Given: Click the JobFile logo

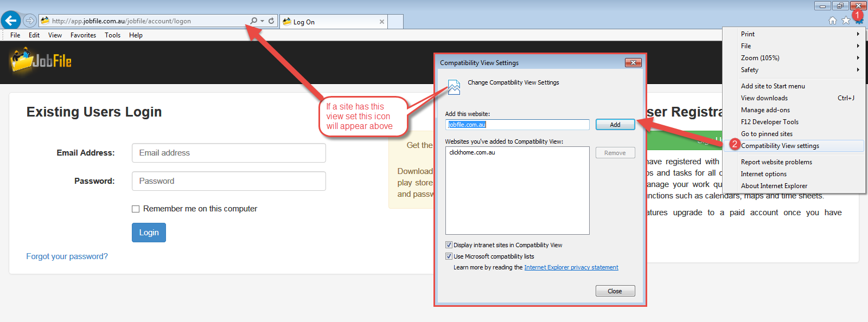Looking at the screenshot, I should pyautogui.click(x=41, y=60).
